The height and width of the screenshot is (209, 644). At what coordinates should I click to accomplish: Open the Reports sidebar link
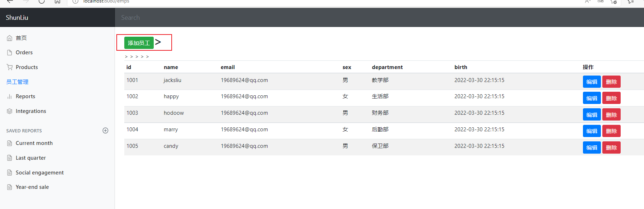[26, 96]
